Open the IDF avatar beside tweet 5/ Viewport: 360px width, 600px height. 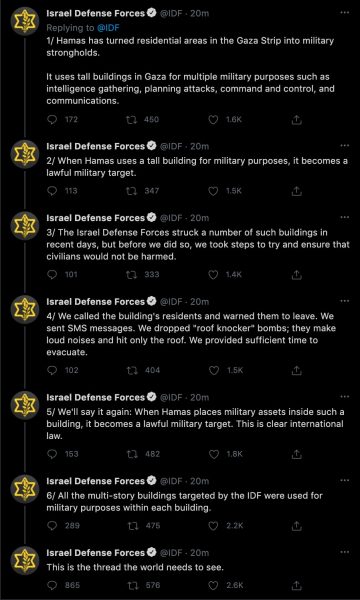pos(24,407)
